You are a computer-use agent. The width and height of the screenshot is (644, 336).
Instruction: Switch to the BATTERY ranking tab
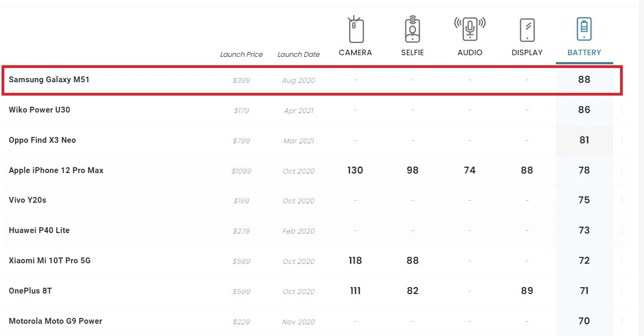[584, 53]
